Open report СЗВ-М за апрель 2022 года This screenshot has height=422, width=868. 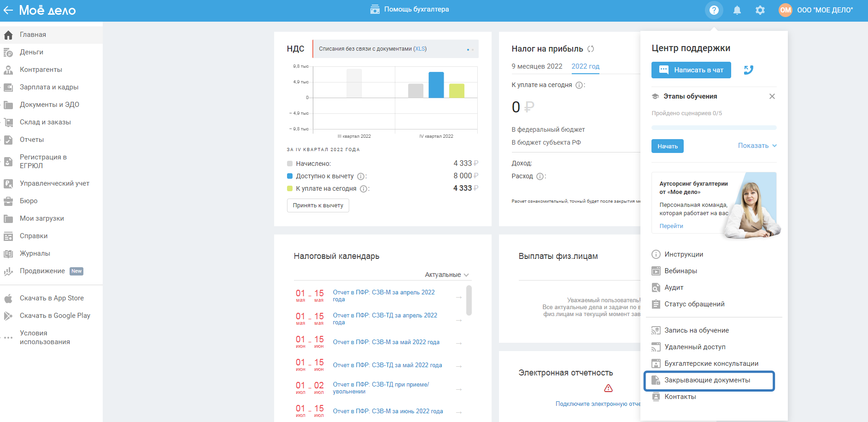pyautogui.click(x=384, y=296)
